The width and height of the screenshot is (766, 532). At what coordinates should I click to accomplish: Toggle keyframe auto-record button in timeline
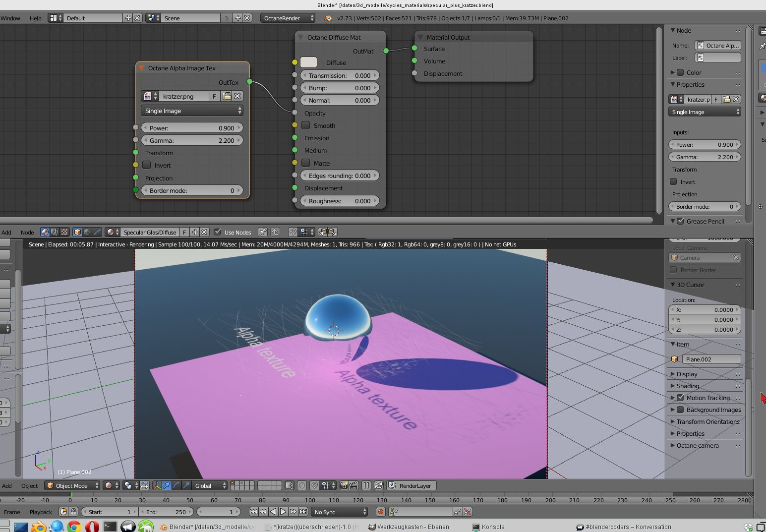coord(381,512)
